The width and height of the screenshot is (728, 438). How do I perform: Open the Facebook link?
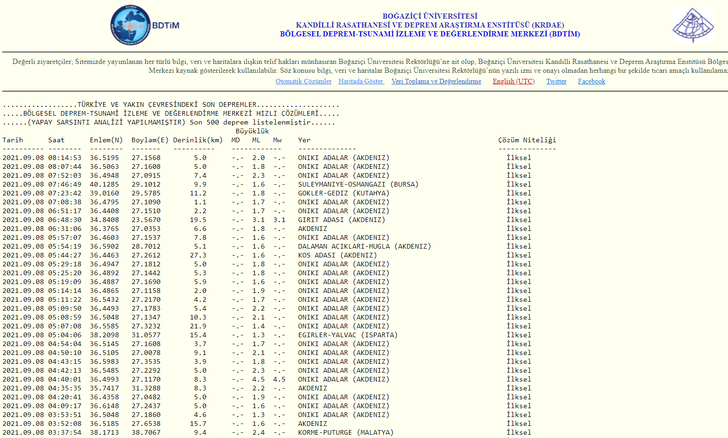591,81
